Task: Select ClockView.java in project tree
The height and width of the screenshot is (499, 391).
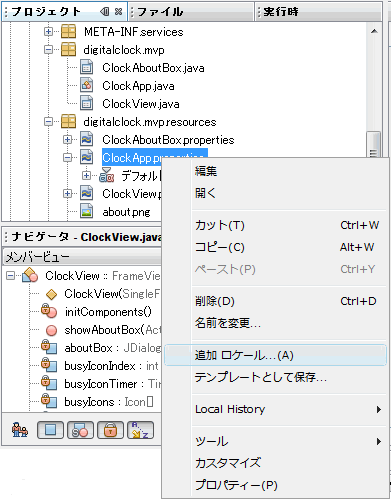Action: point(141,104)
